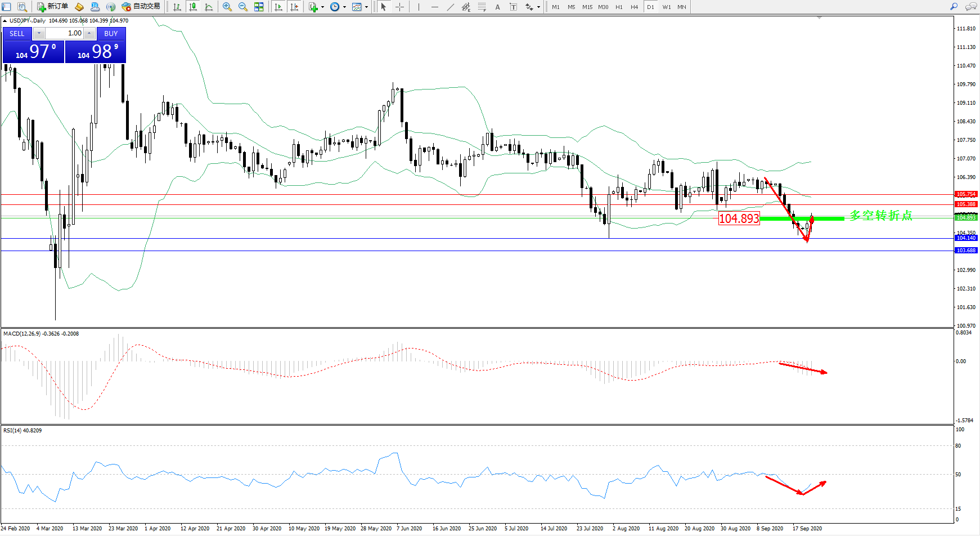Switch chart to candlesticks display
This screenshot has width=980, height=536.
pyautogui.click(x=193, y=7)
